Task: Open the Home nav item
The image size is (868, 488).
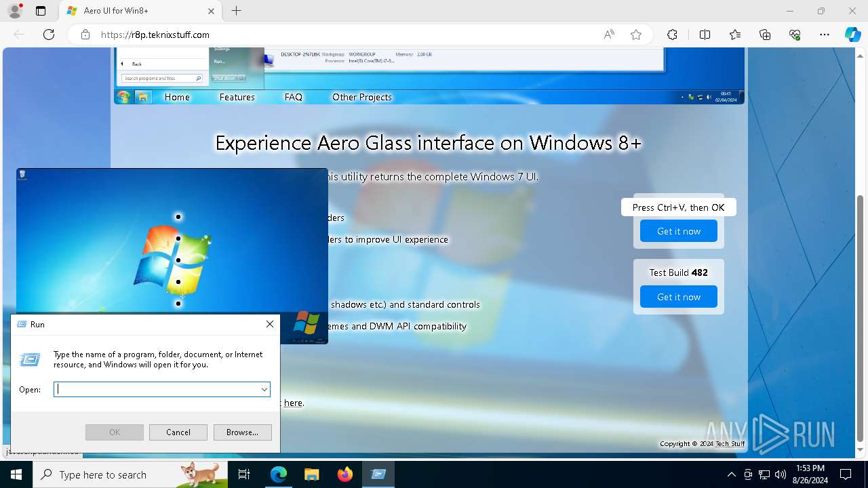Action: 177,97
